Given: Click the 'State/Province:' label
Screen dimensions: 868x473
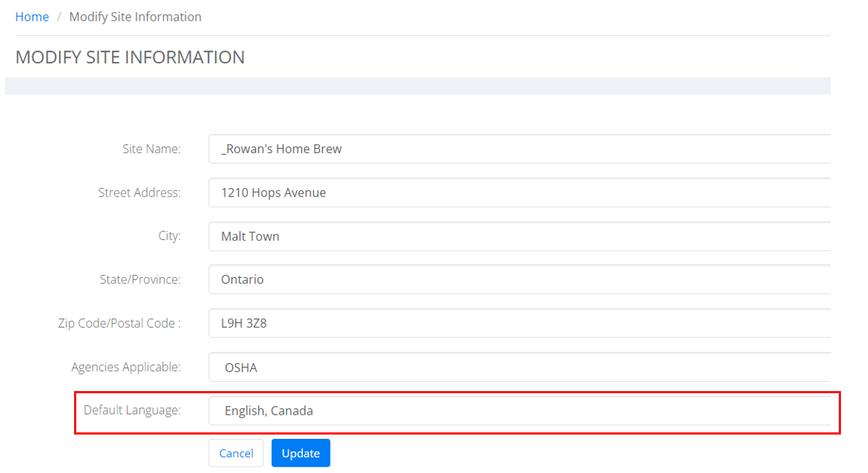Looking at the screenshot, I should point(140,279).
